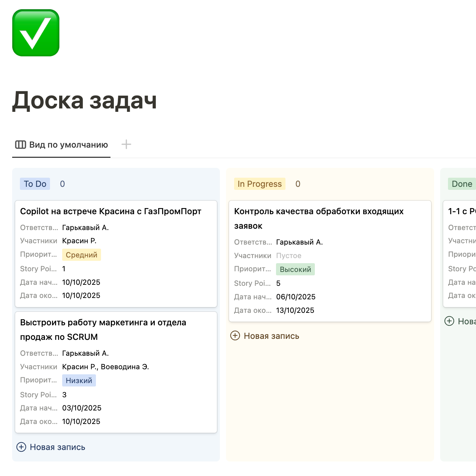Click plus circle icon in In Progress column

235,336
